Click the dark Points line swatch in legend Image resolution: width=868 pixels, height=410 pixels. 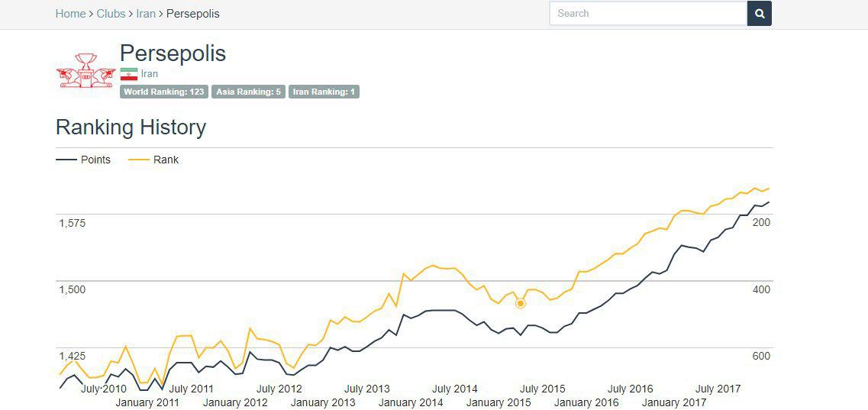pos(66,160)
